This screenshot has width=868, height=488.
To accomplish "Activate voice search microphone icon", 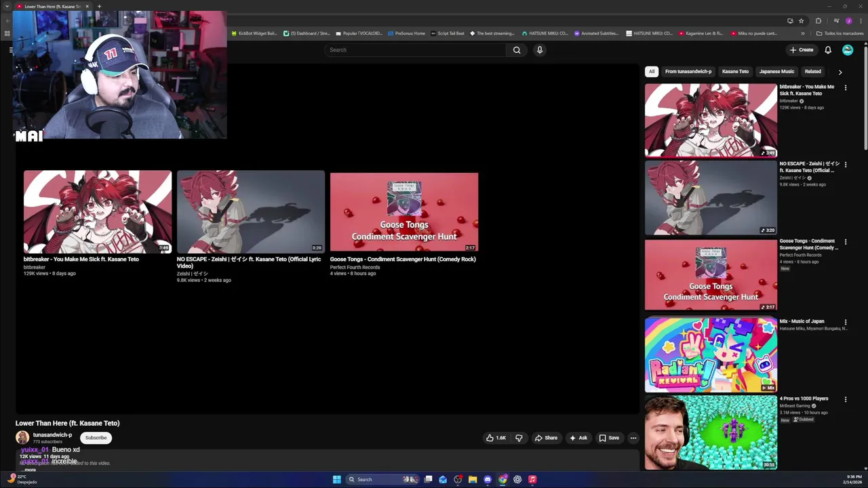I will pos(540,49).
